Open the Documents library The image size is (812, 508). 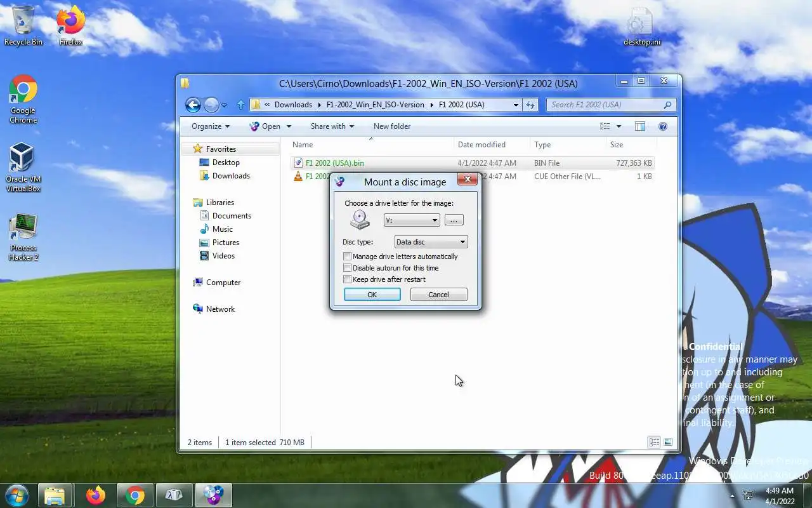[232, 216]
